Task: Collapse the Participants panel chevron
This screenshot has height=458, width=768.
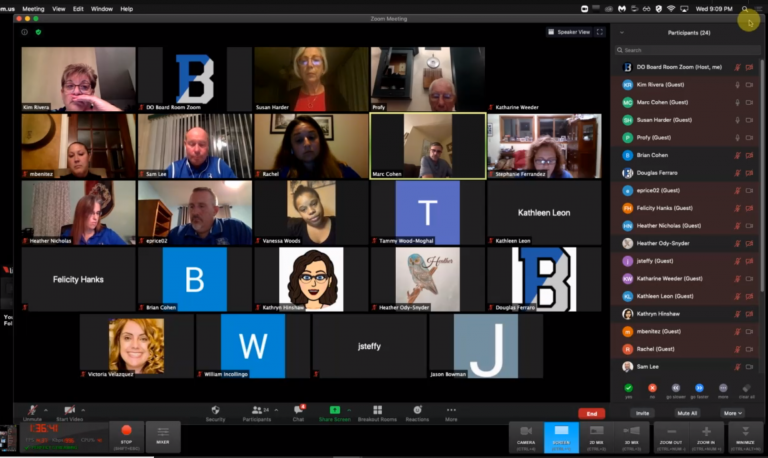Action: tap(622, 33)
